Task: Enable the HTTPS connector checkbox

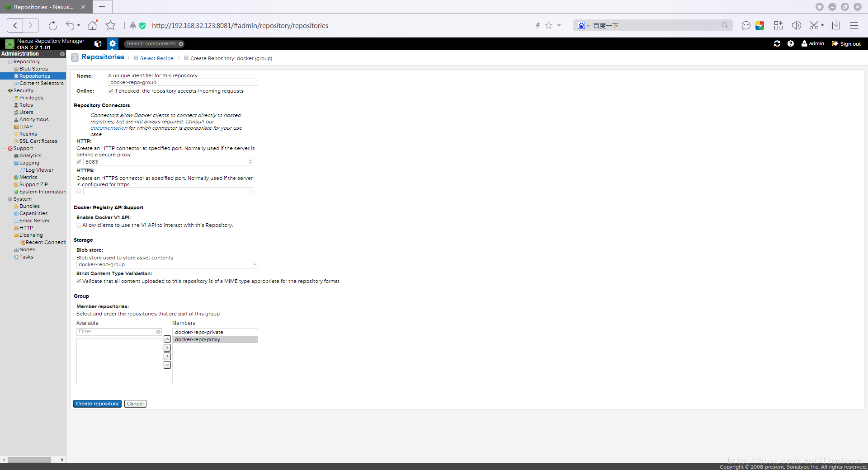Action: [x=79, y=192]
